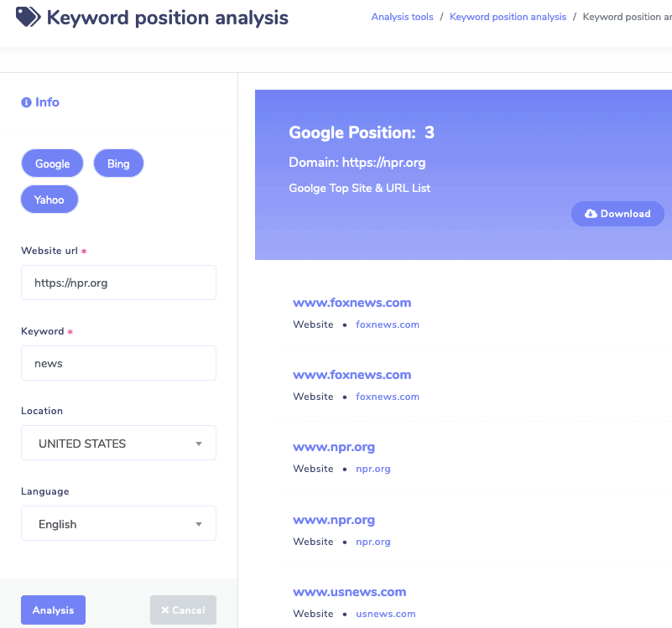The height and width of the screenshot is (628, 672).
Task: Focus the Keyword input containing news
Action: (x=118, y=363)
